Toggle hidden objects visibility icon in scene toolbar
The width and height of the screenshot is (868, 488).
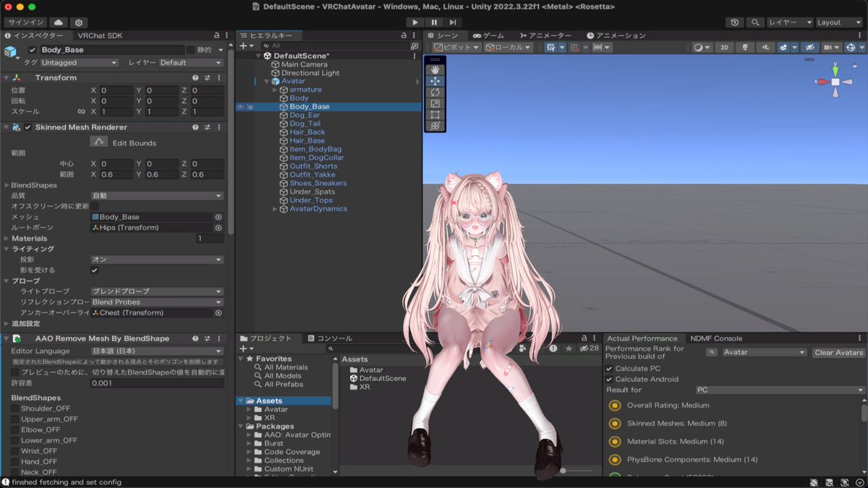(809, 47)
